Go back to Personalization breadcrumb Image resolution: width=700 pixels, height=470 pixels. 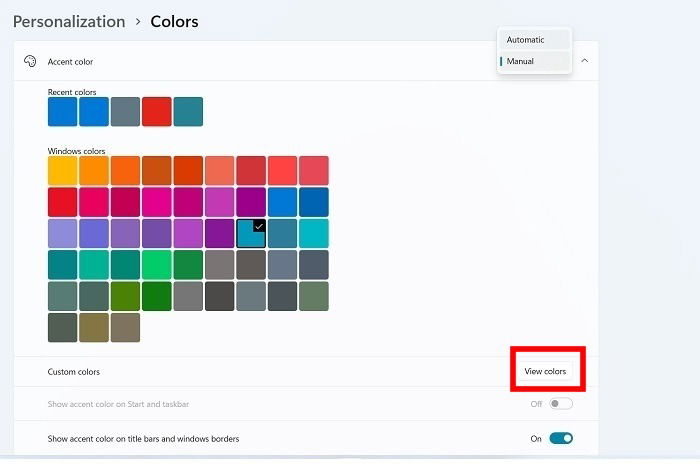click(69, 21)
